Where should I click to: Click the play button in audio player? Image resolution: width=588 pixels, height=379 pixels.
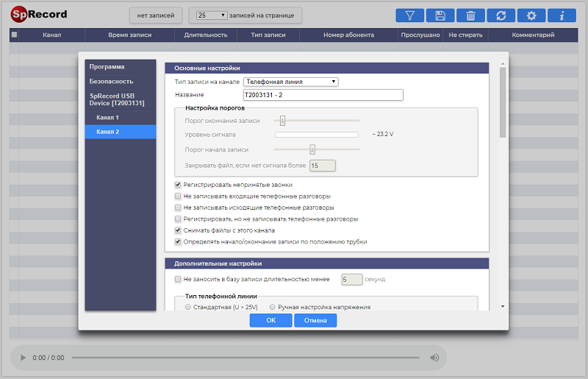pyautogui.click(x=23, y=358)
